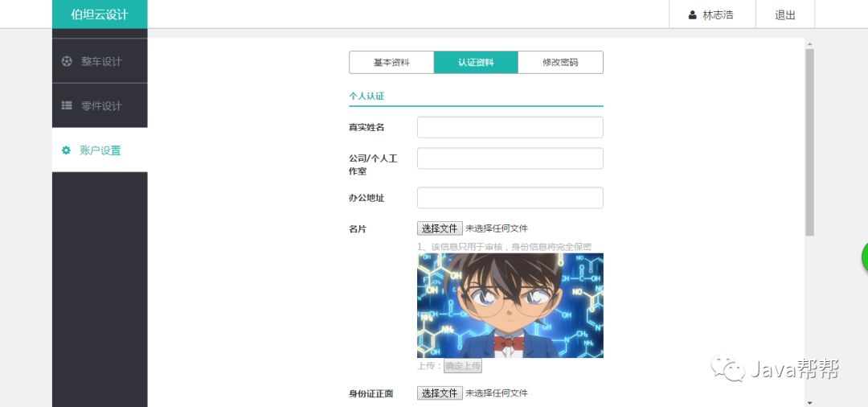This screenshot has width=868, height=407.
Task: Focus the 公司/个人工作室 input field
Action: tap(510, 158)
